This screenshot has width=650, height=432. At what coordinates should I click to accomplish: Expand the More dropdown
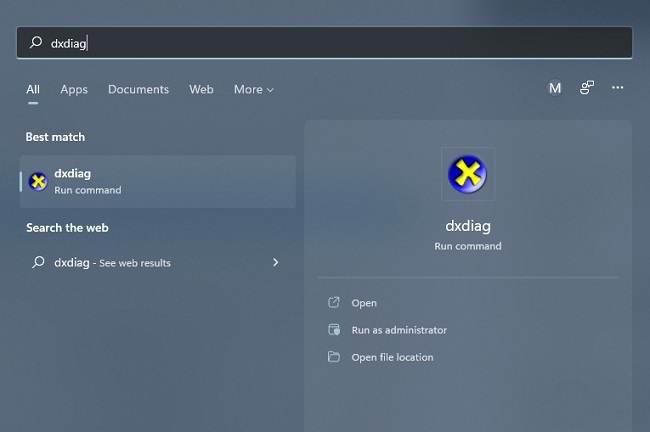click(254, 89)
